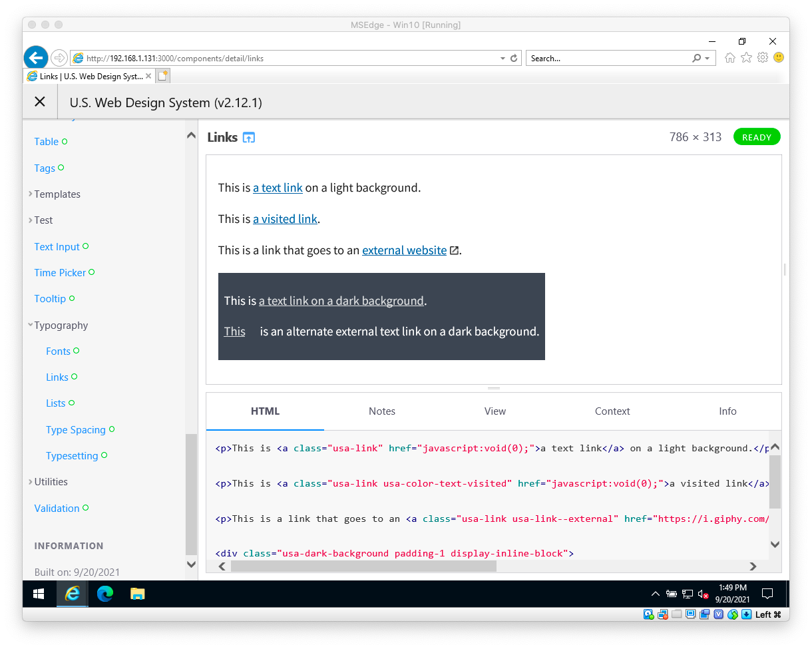Click the code panel scroll left arrow
Viewport: 812px width, 649px height.
[222, 566]
